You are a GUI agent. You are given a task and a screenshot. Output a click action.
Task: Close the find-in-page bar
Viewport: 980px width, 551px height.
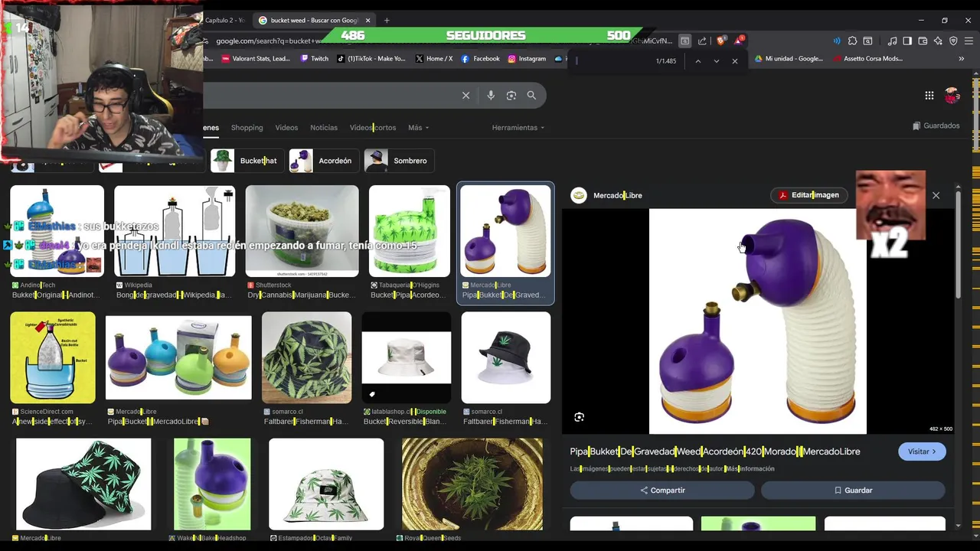pos(734,60)
